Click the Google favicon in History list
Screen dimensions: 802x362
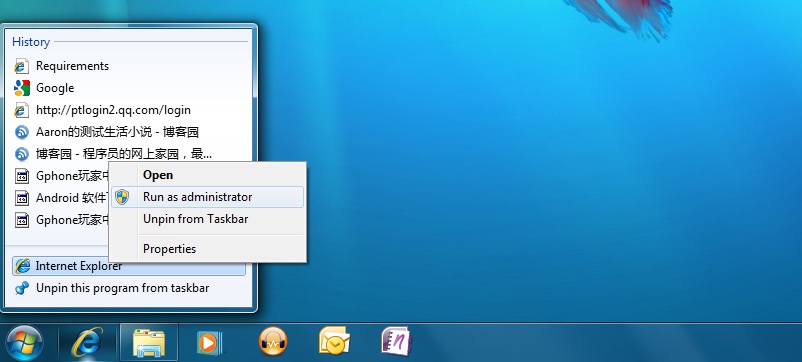(x=21, y=88)
